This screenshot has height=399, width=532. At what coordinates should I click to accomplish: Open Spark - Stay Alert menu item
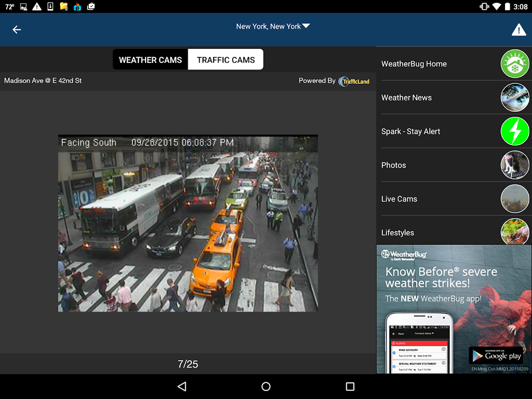pos(454,131)
